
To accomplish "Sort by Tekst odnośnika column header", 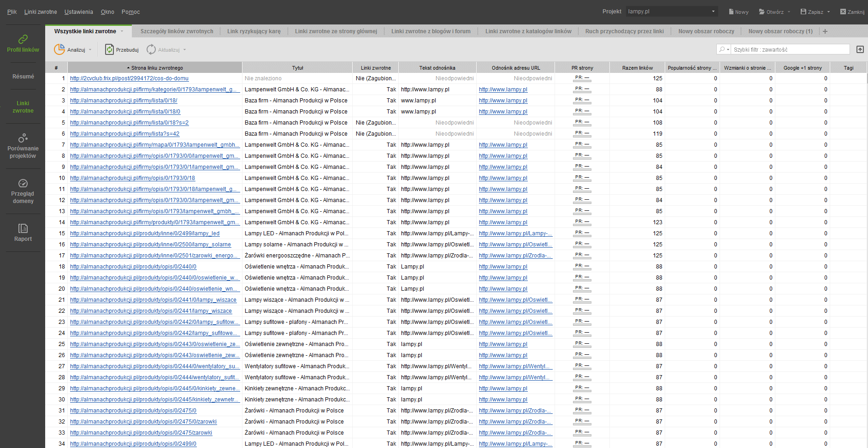I will 437,68.
